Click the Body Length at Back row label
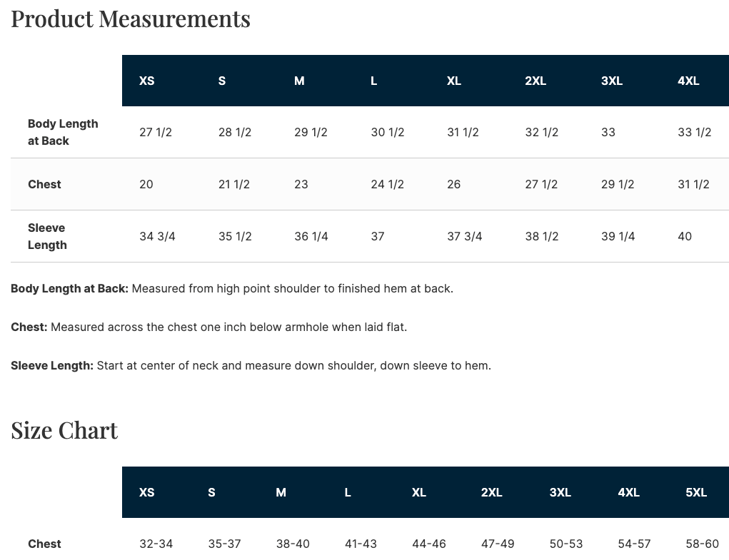Image resolution: width=729 pixels, height=560 pixels. pyautogui.click(x=63, y=133)
